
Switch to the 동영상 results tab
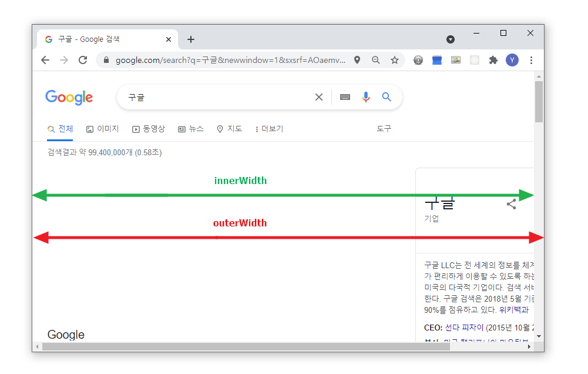(x=149, y=129)
